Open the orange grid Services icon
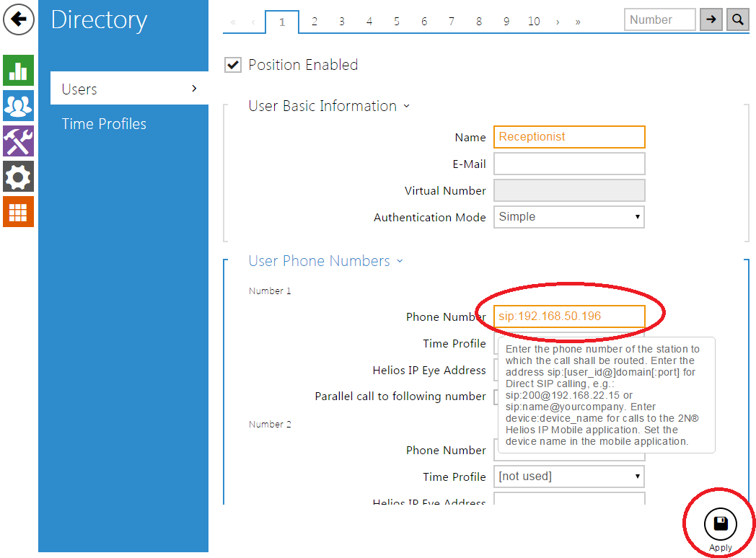The image size is (756, 558). (x=18, y=211)
